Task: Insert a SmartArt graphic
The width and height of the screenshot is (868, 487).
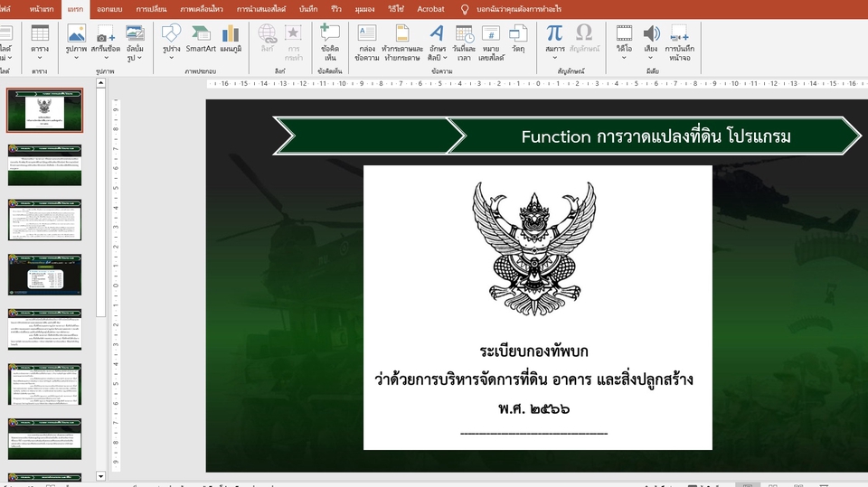Action: click(x=201, y=39)
